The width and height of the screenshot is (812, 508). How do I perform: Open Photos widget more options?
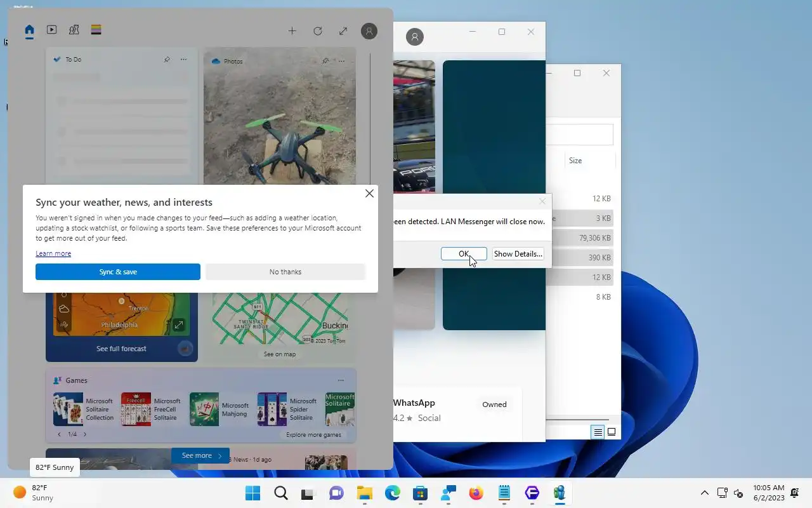[x=342, y=61]
